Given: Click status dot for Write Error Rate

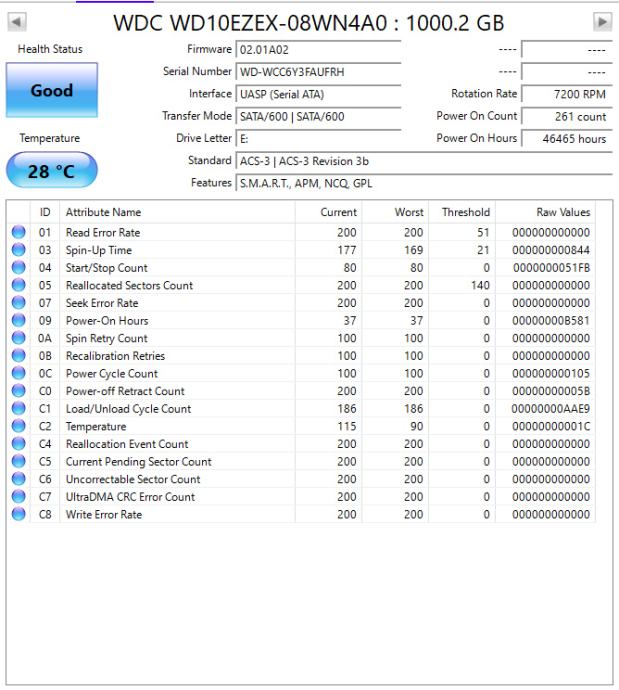Looking at the screenshot, I should click(x=18, y=514).
